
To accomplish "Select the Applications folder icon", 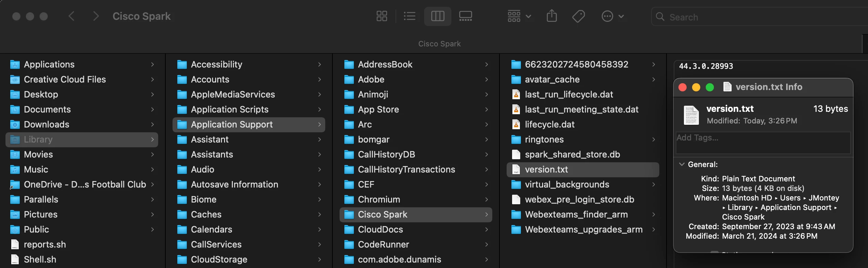I will click(x=15, y=64).
